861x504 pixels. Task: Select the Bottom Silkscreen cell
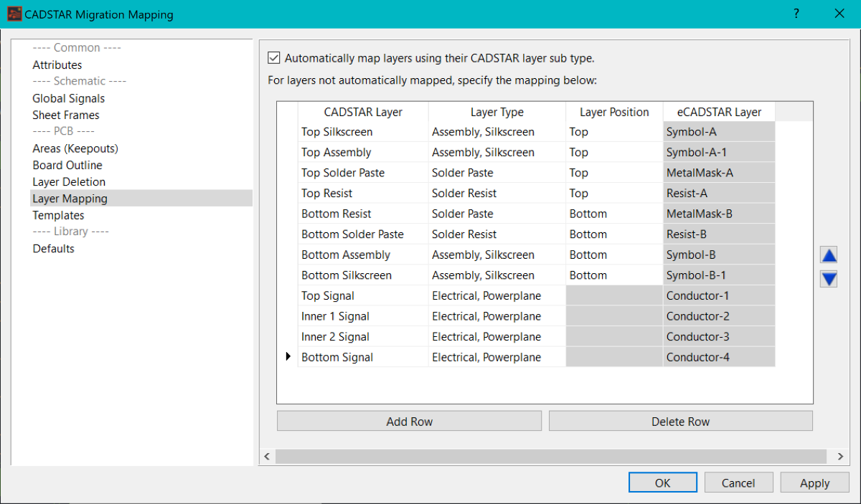point(363,275)
